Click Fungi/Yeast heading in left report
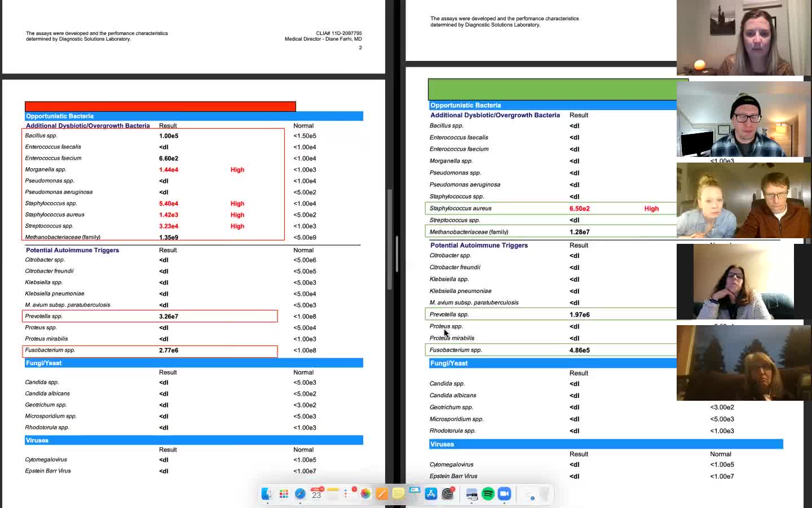Screen dimensions: 812x508 point(43,363)
